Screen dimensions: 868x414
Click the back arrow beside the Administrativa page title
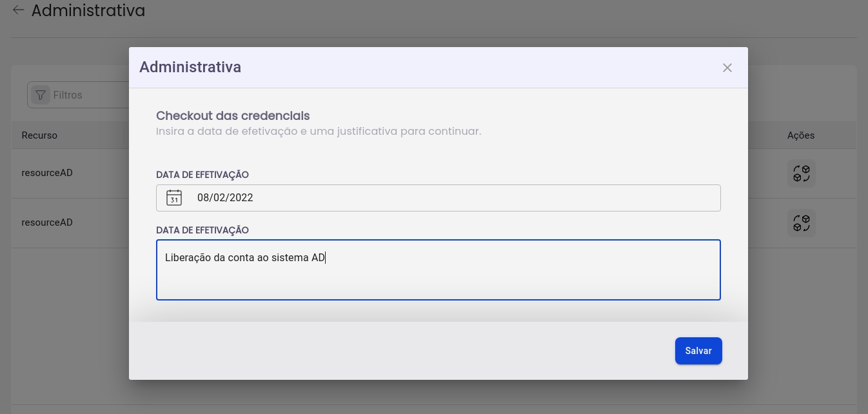coord(18,10)
